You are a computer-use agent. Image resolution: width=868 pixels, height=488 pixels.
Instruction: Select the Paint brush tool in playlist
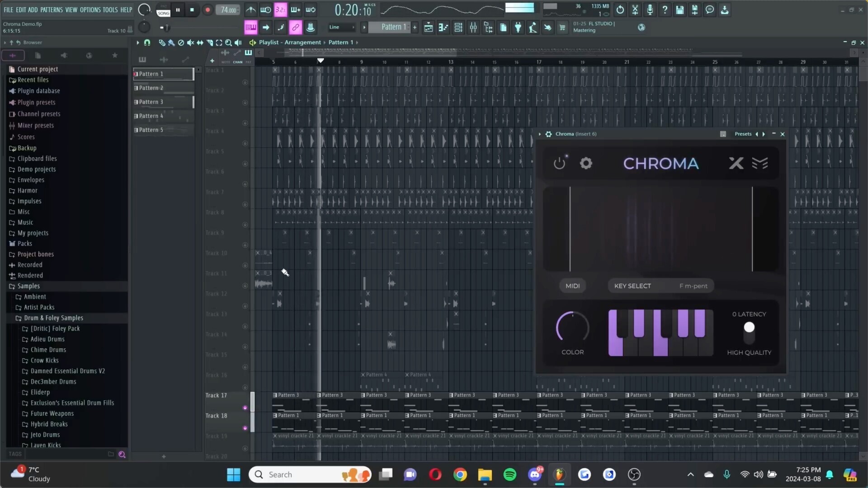[x=171, y=42]
